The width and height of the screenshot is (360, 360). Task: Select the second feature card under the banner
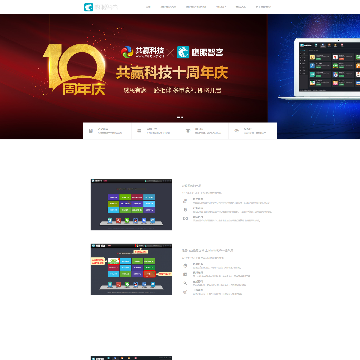[x=156, y=131]
